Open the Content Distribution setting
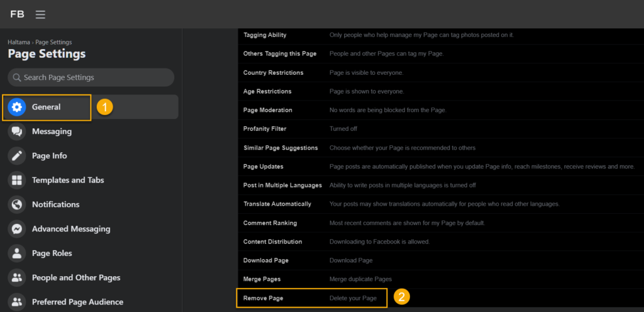644x312 pixels. [x=273, y=242]
